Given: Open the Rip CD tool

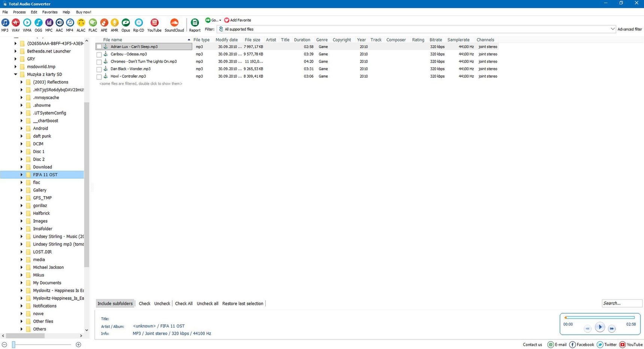Looking at the screenshot, I should point(139,22).
